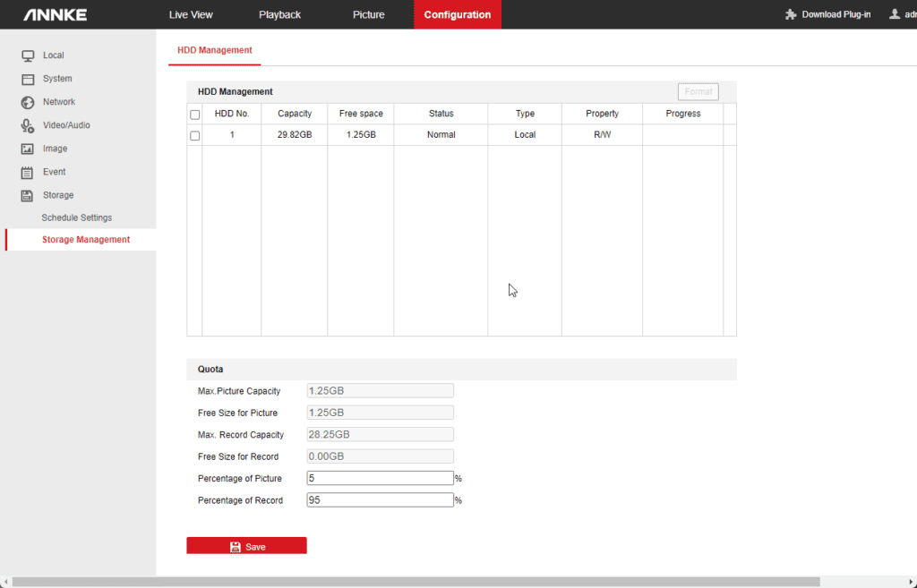This screenshot has height=588, width=917.
Task: Click the Percentage of Record field
Action: click(x=380, y=500)
